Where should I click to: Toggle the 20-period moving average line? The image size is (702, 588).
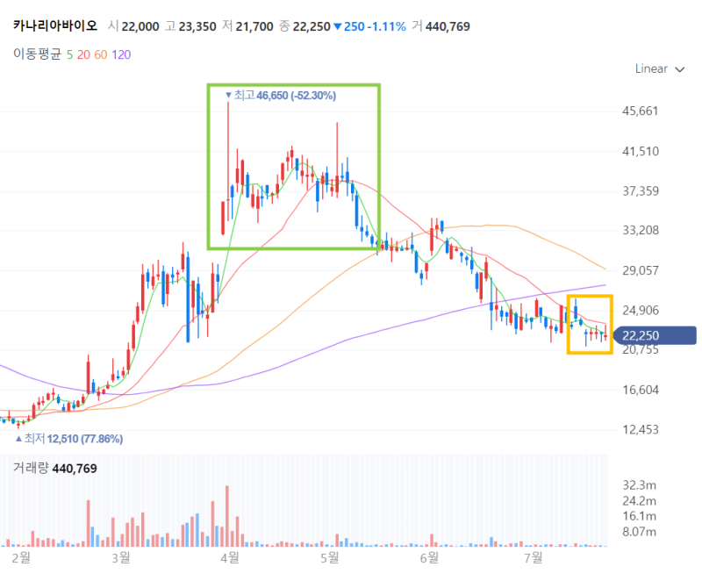coord(83,54)
